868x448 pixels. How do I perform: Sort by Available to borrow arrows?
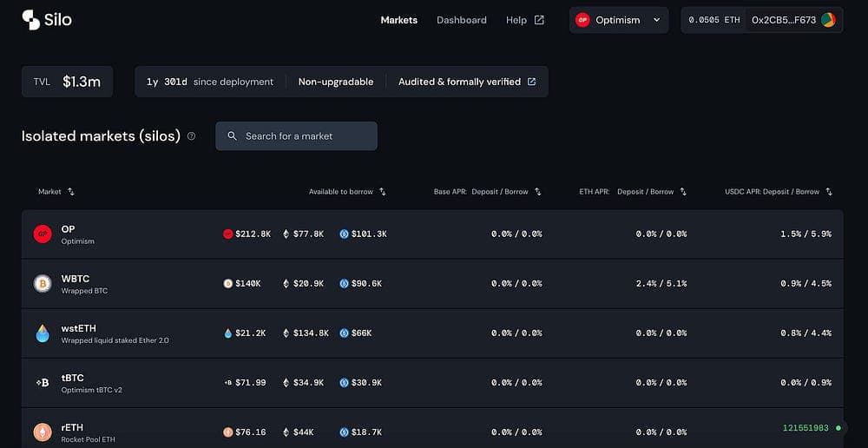(383, 192)
